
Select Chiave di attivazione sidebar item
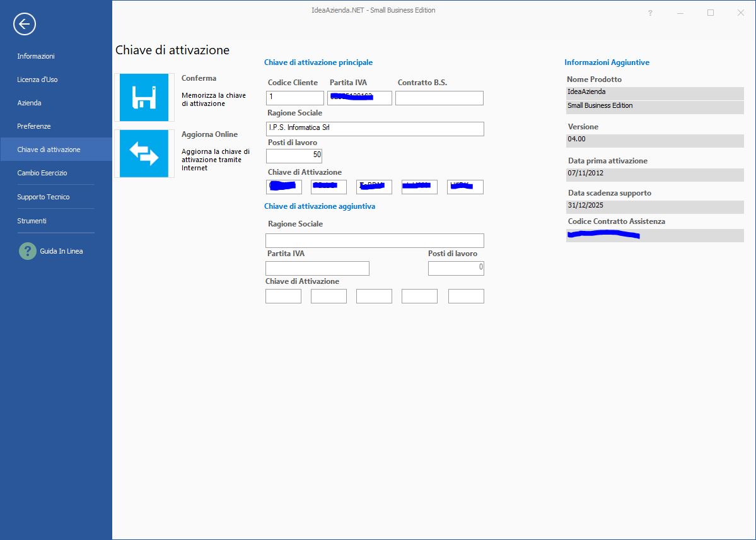point(56,149)
